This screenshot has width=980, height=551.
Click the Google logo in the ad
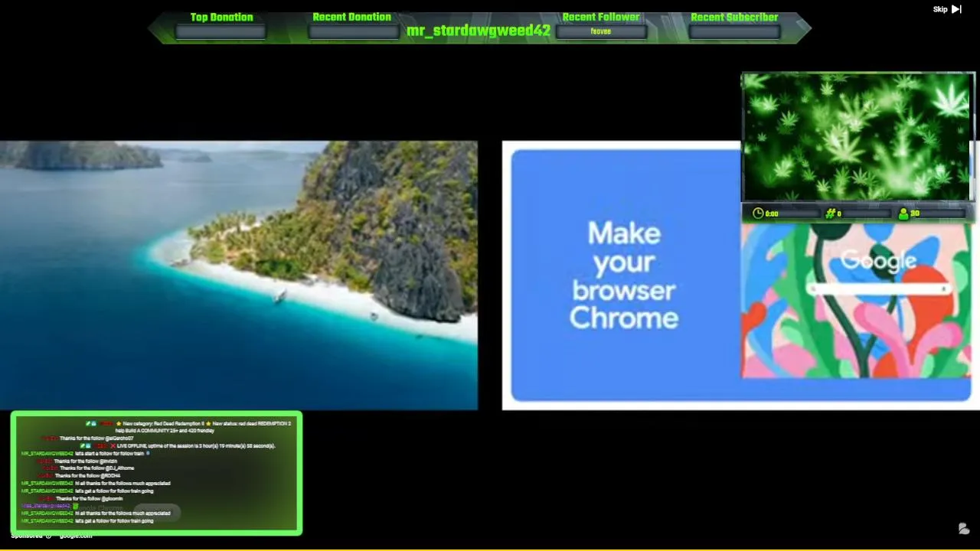point(878,261)
